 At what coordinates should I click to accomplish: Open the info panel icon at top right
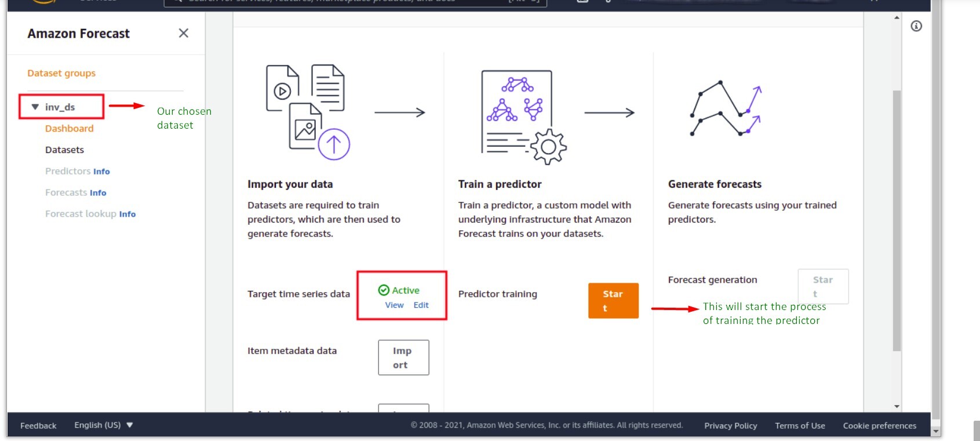(916, 26)
